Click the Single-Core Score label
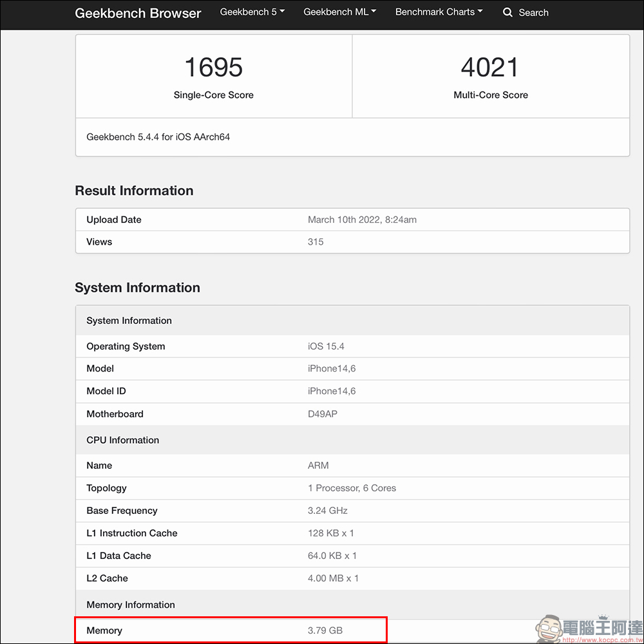 point(214,95)
